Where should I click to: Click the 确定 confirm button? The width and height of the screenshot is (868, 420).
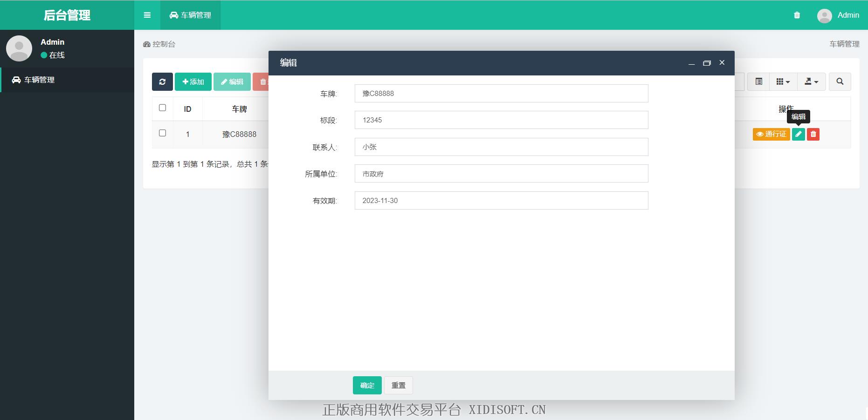(367, 385)
